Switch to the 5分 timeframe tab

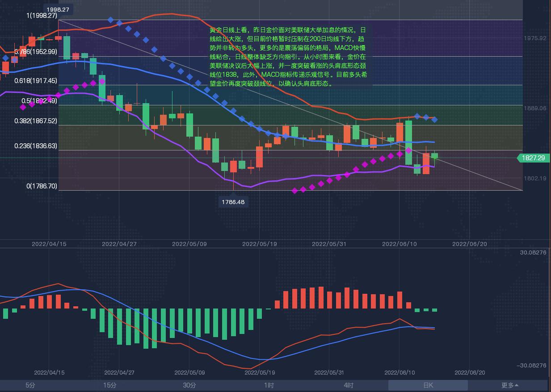click(30, 385)
